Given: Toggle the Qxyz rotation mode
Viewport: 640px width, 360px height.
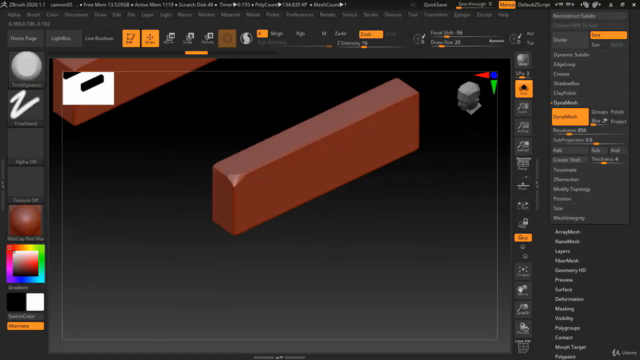Looking at the screenshot, I should (x=523, y=238).
